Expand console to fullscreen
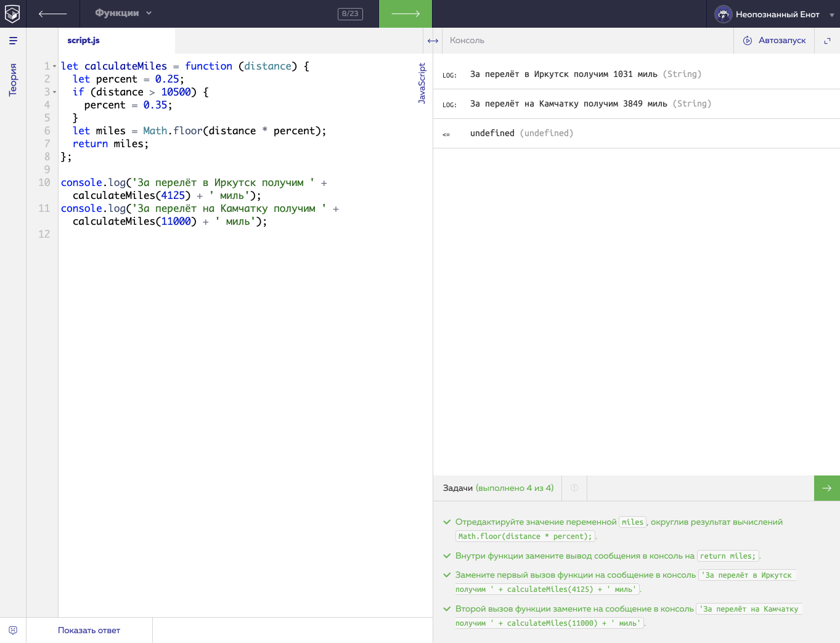 pos(827,41)
